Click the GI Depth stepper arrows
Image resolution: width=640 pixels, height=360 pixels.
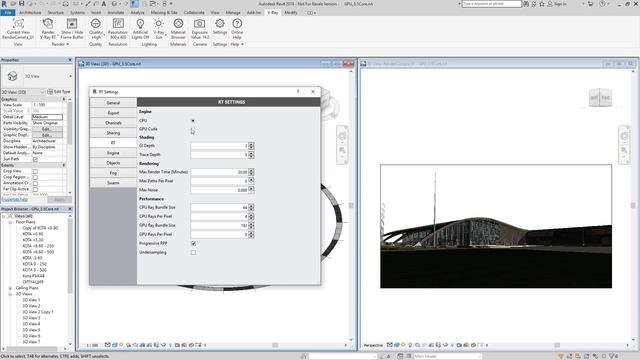(251, 146)
